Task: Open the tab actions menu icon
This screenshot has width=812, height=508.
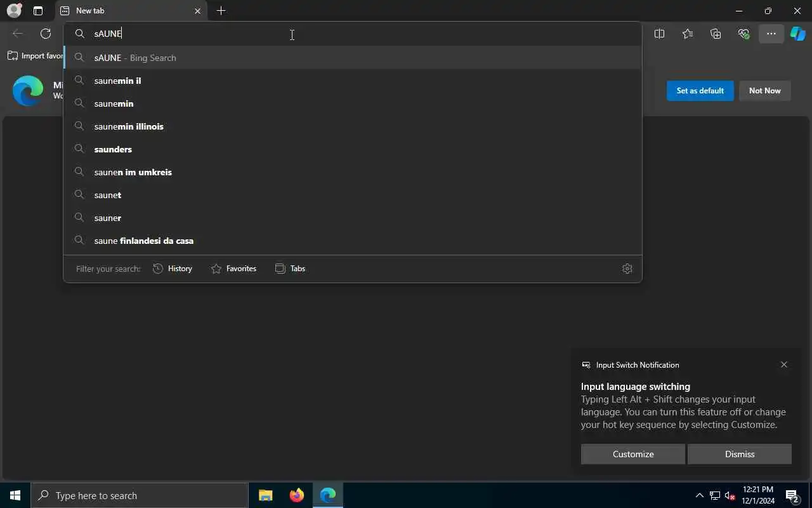Action: pos(38,11)
